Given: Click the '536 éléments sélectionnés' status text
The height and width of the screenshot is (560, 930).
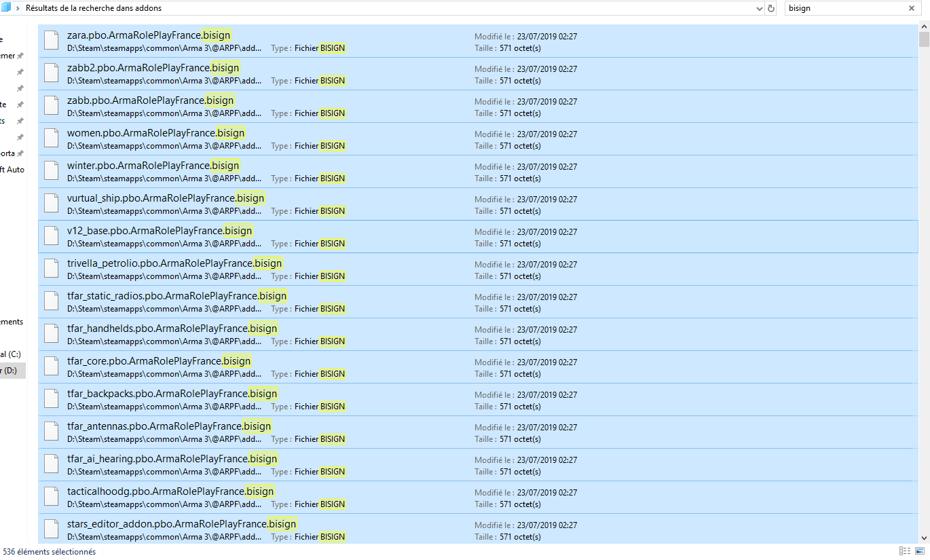Looking at the screenshot, I should click(50, 552).
